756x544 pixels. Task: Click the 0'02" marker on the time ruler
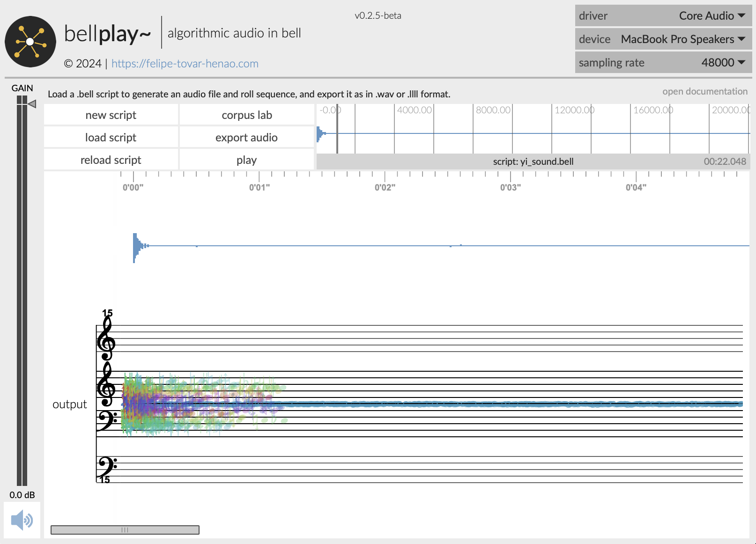point(385,187)
